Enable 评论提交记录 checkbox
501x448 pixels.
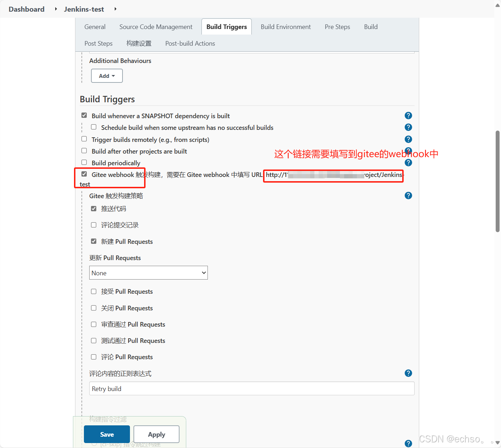[94, 225]
